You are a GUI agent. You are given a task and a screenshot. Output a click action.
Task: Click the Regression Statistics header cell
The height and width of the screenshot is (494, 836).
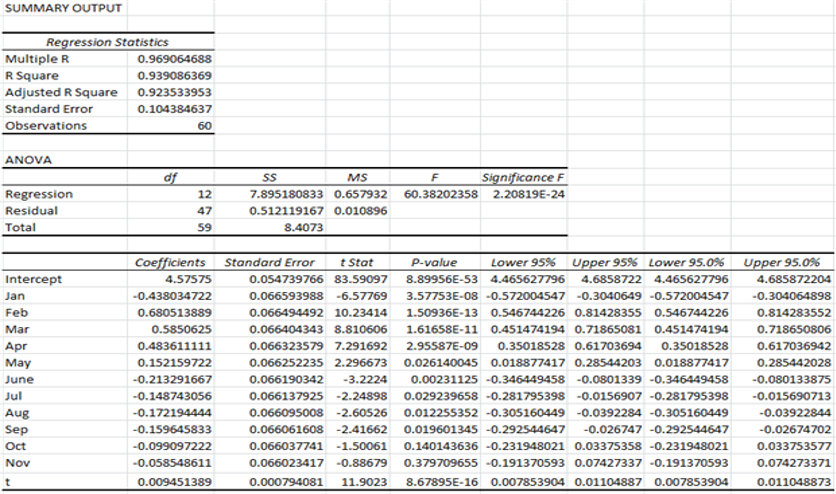tap(107, 42)
